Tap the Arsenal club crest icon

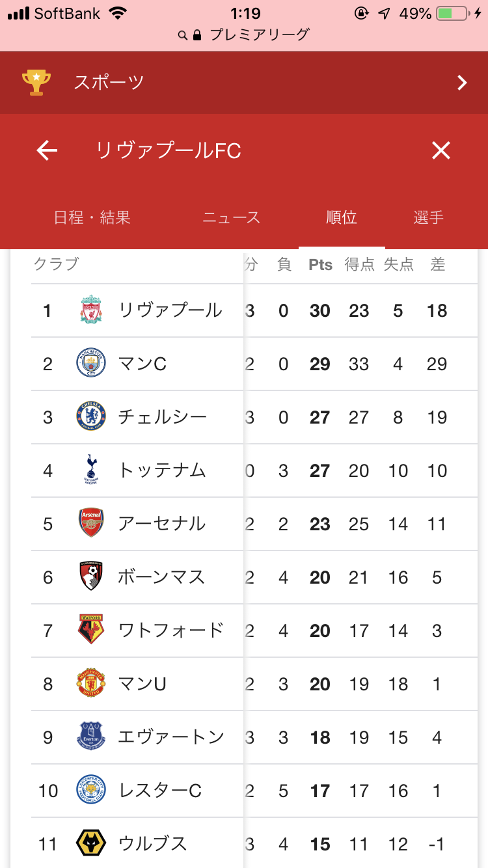click(91, 524)
